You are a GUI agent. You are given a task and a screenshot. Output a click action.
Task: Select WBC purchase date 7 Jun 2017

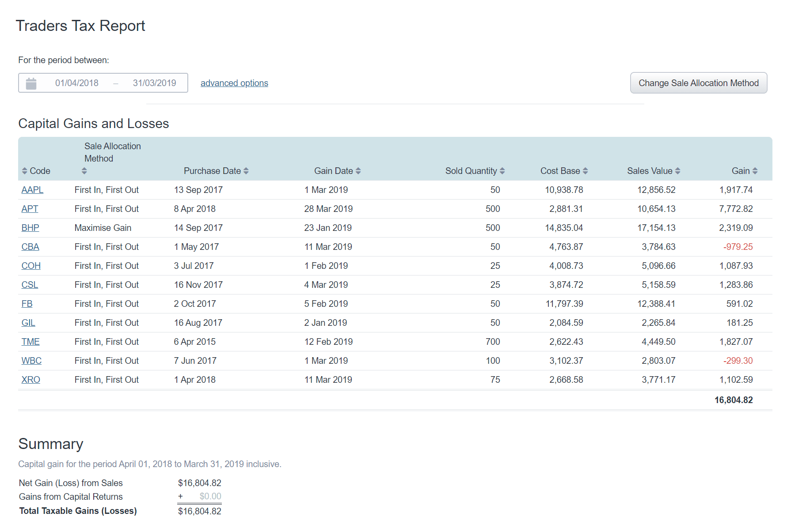195,361
